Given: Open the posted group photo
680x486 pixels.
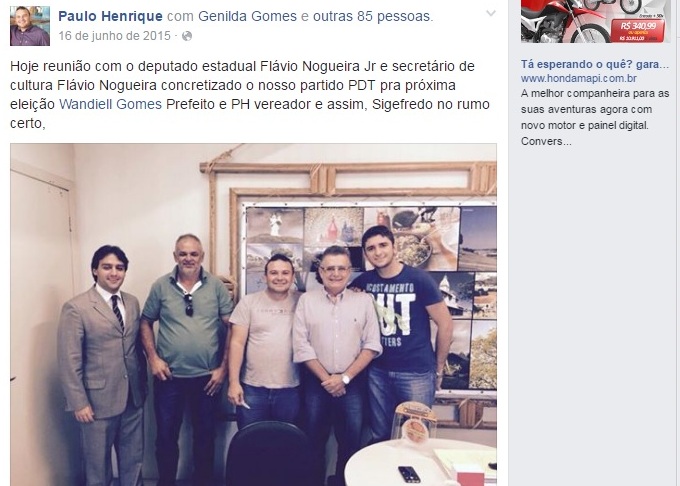Looking at the screenshot, I should point(253,315).
